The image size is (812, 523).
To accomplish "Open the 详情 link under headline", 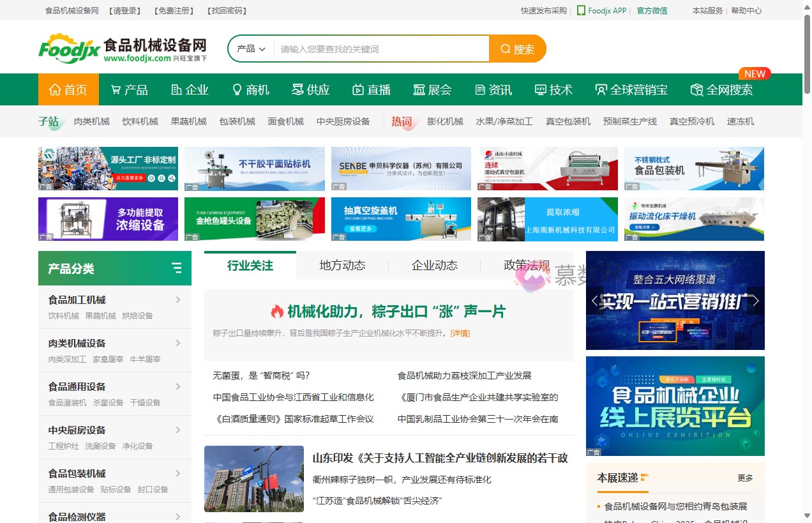I will (460, 333).
